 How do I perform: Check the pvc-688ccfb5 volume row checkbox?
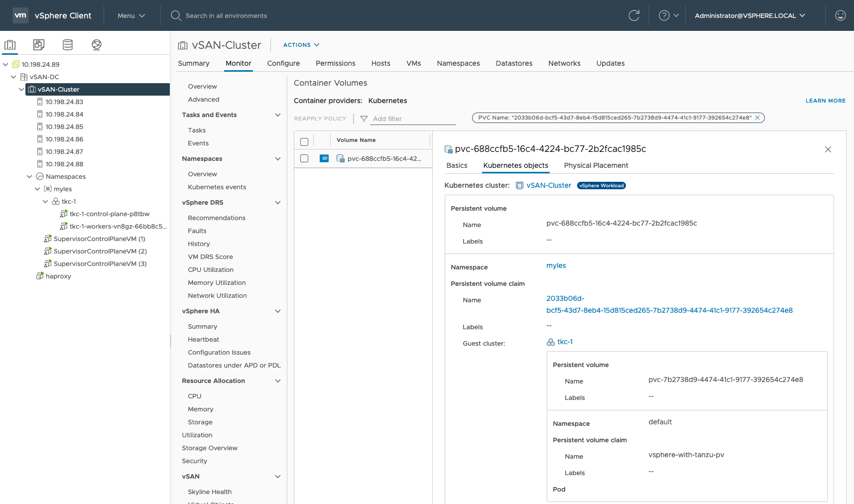[304, 158]
